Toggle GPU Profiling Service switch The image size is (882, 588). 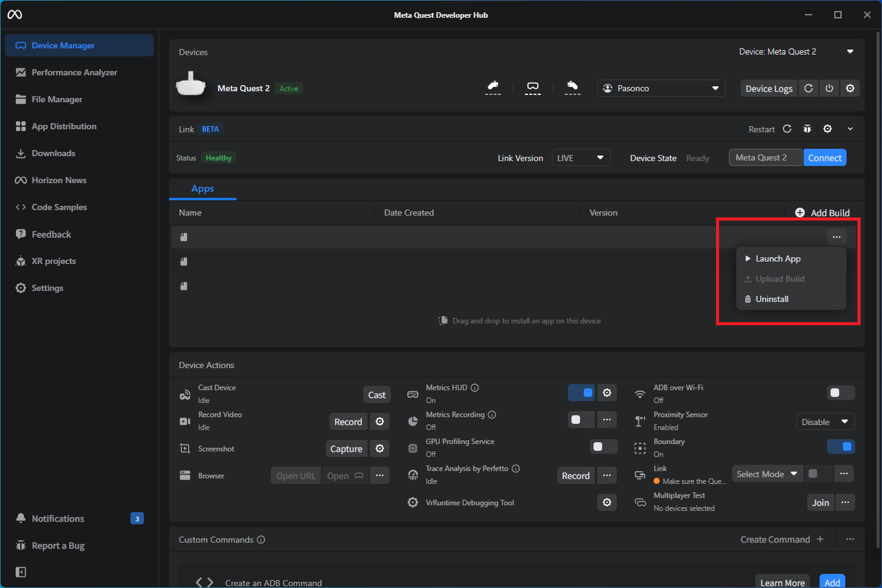click(604, 447)
